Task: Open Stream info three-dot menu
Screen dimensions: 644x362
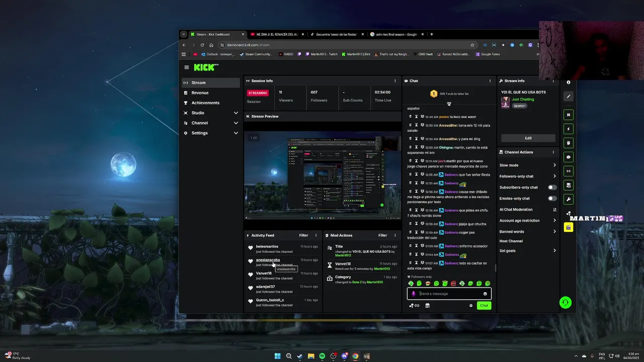Action: [553, 81]
